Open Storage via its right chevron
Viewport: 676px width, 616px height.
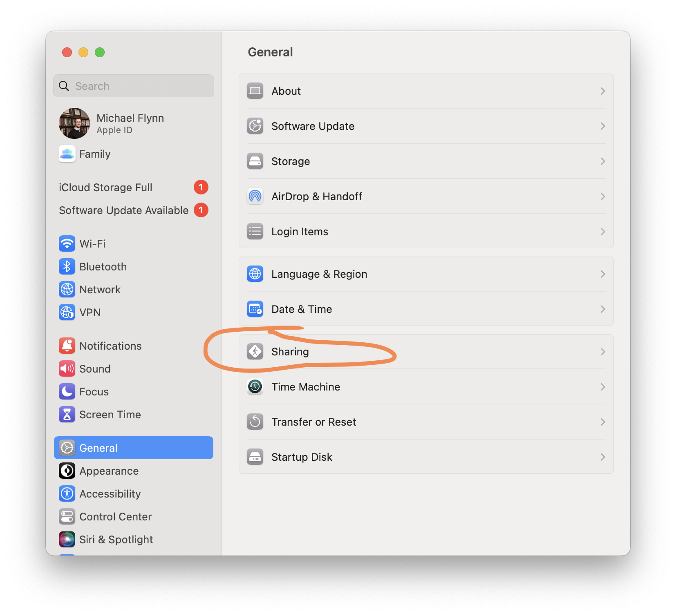603,161
